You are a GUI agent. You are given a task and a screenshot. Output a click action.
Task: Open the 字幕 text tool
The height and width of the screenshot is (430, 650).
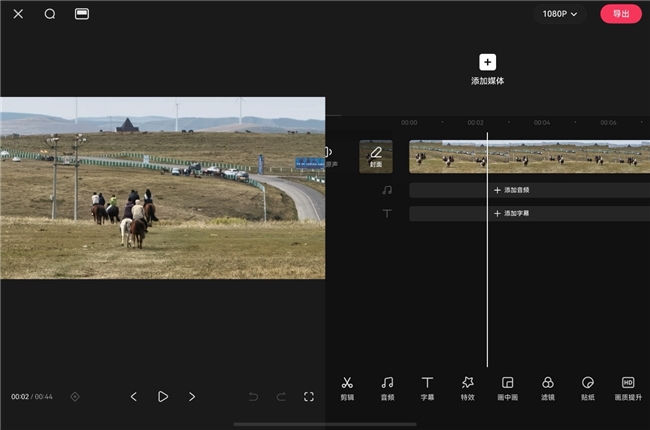pyautogui.click(x=427, y=389)
